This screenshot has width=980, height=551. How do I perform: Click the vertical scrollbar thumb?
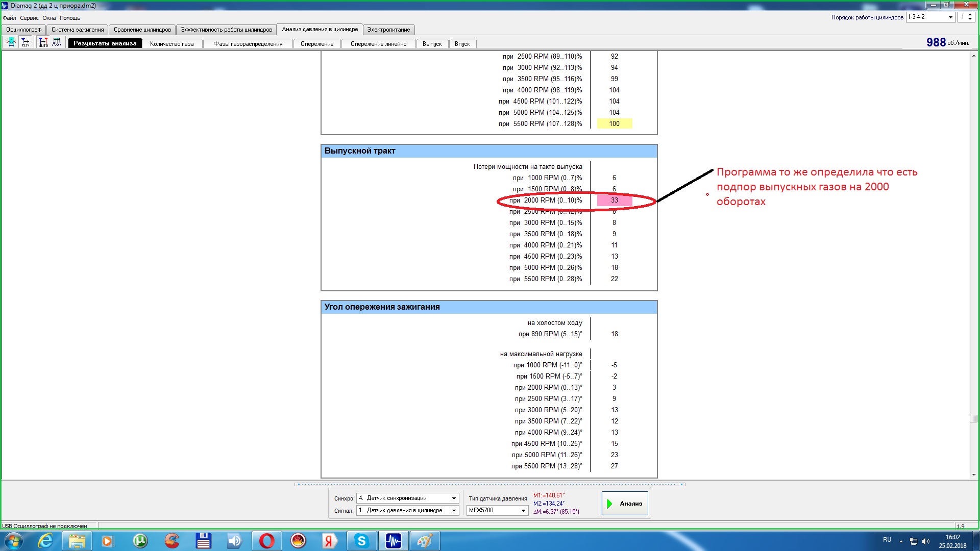(974, 419)
